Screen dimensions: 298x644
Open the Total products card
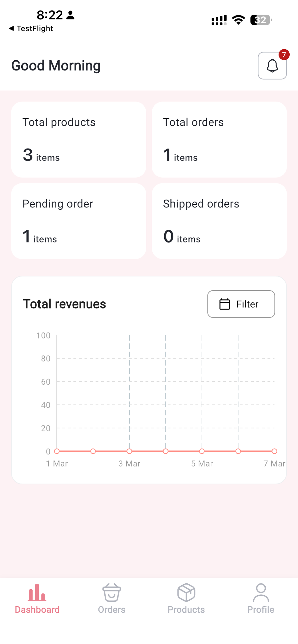(79, 139)
